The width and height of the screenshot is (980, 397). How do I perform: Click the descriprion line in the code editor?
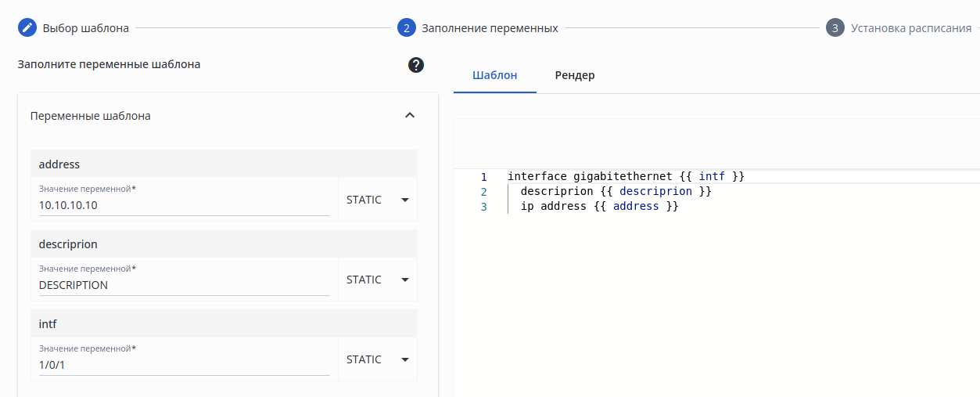616,192
